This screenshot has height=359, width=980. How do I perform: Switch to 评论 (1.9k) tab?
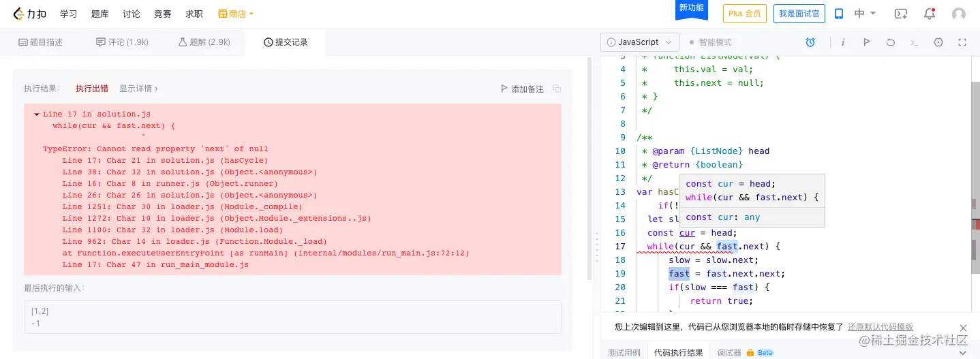pos(123,42)
